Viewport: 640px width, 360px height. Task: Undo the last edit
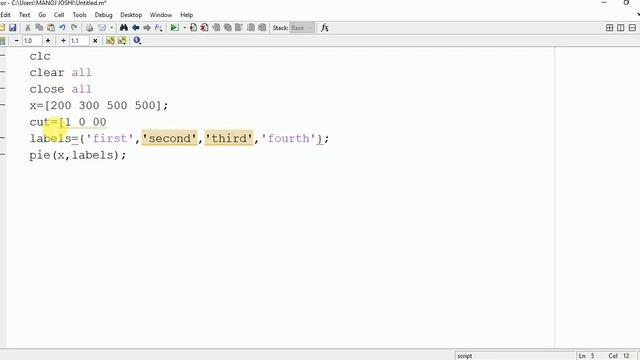[62, 28]
